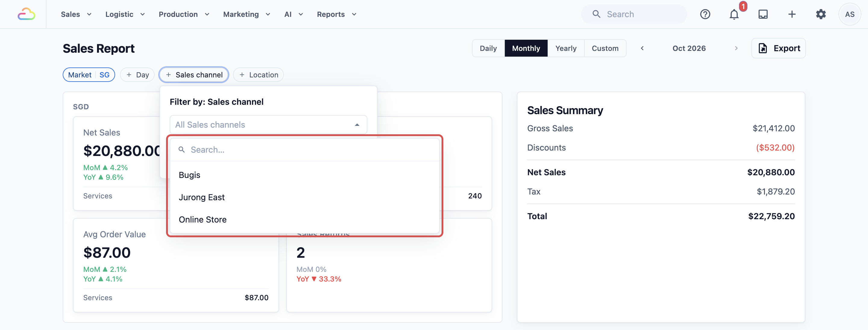Click the Avg Order Value $87.00 figure

[107, 253]
